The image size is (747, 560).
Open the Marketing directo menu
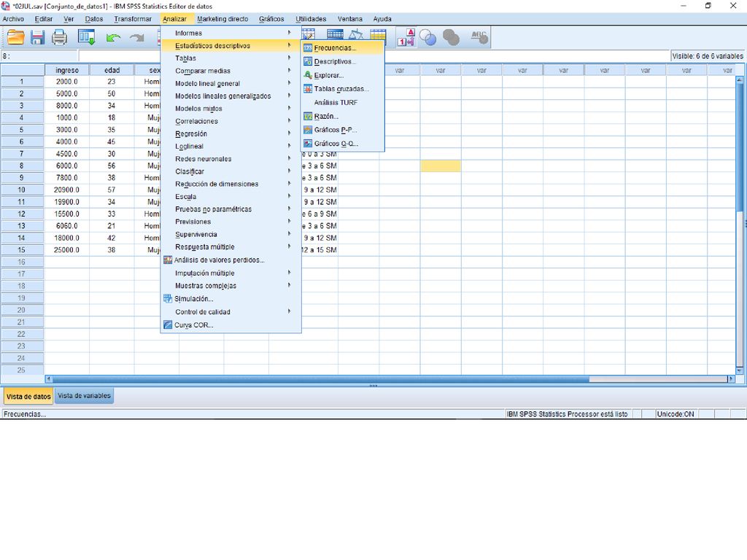tap(222, 19)
